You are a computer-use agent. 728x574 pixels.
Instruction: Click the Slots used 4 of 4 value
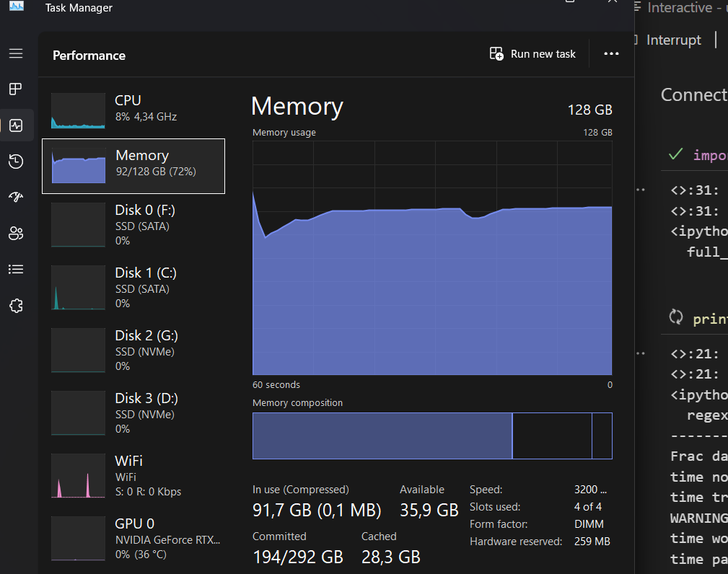pyautogui.click(x=588, y=507)
